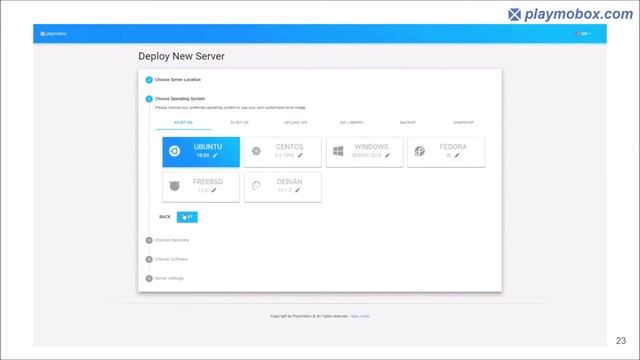Viewport: 640px width, 360px height.
Task: Jump to the Server Settings step
Action: coord(169,278)
